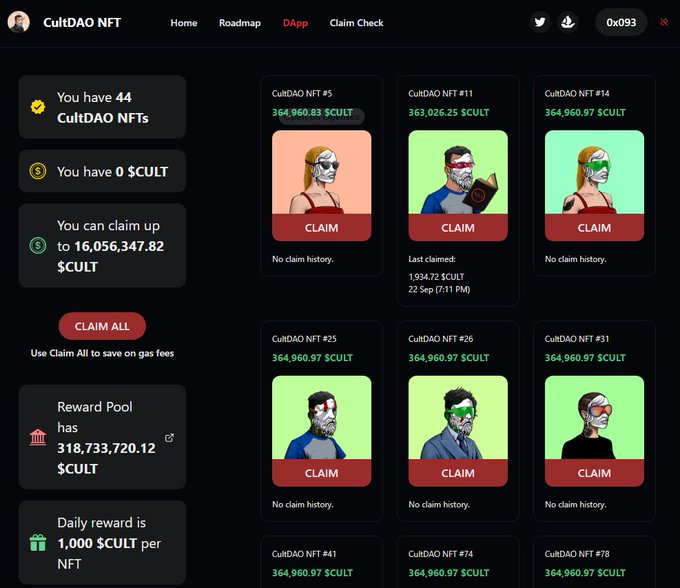Click the 1,934.72 $CULT last claimed value

pos(436,277)
